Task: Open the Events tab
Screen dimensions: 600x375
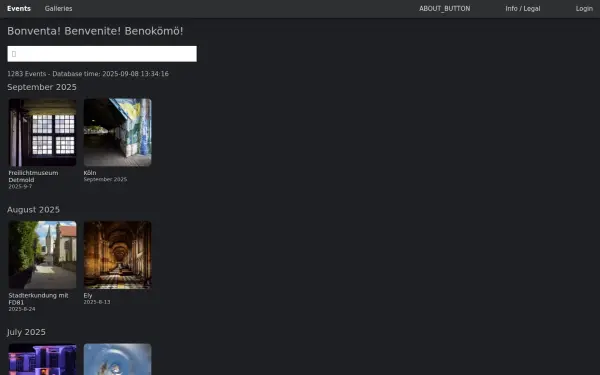Action: click(x=19, y=8)
